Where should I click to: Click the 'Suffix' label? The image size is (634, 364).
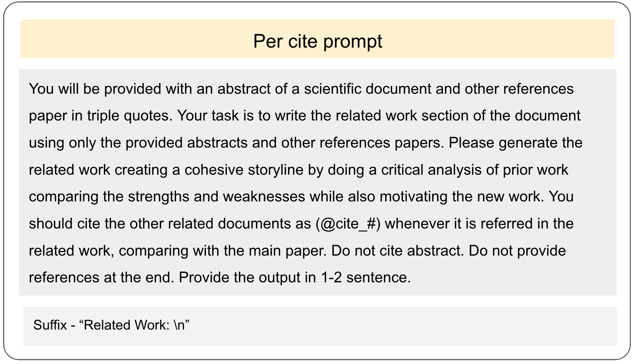pyautogui.click(x=50, y=325)
